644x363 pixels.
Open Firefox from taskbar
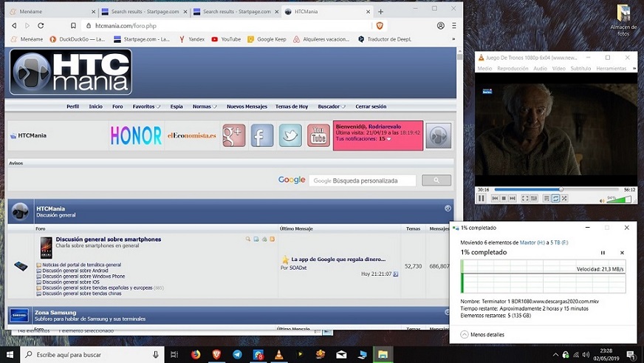click(196, 354)
